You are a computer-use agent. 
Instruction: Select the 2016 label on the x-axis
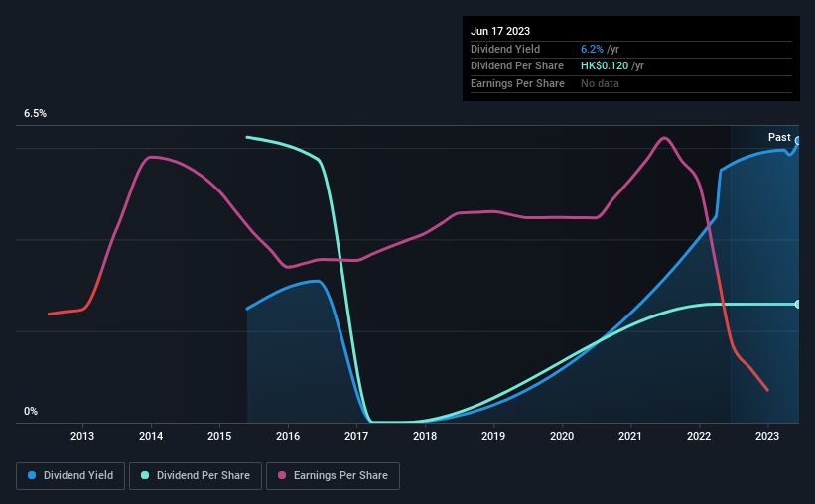pos(288,436)
